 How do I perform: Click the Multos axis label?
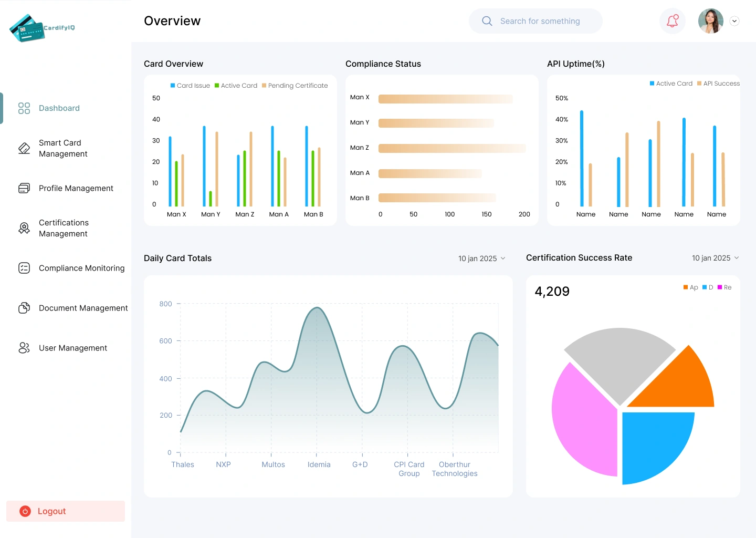[274, 464]
